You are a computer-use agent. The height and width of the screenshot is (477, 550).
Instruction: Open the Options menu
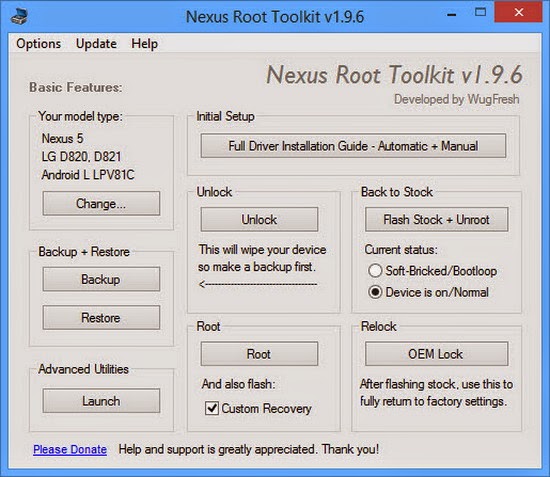(x=39, y=44)
